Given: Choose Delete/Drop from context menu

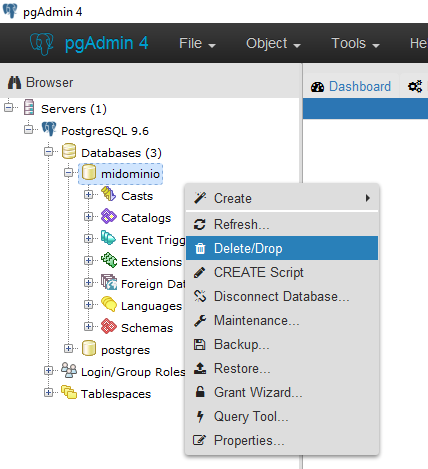Looking at the screenshot, I should [282, 248].
